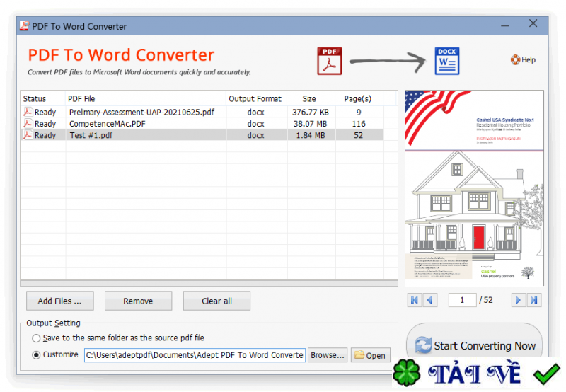Viewport: 566px width, 392px height.
Task: Close the PDF To Word Converter window
Action: [533, 23]
